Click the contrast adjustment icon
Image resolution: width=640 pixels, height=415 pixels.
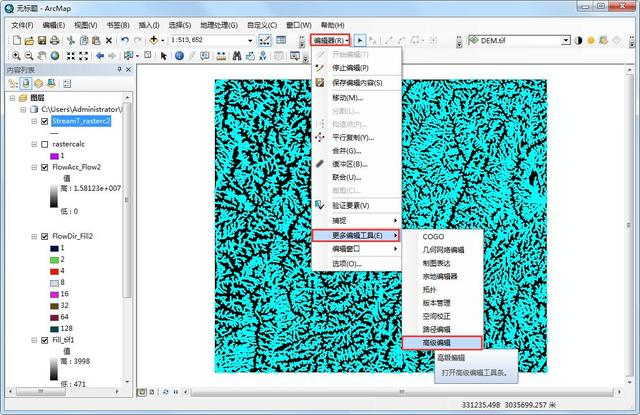click(x=578, y=40)
